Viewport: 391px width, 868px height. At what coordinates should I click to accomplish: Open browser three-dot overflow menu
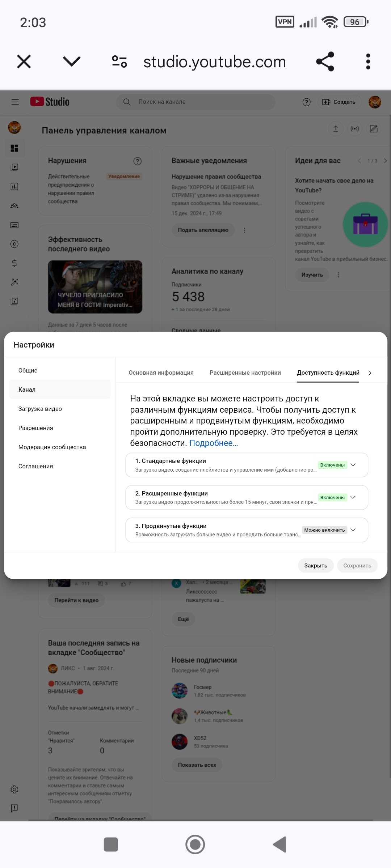tap(368, 61)
